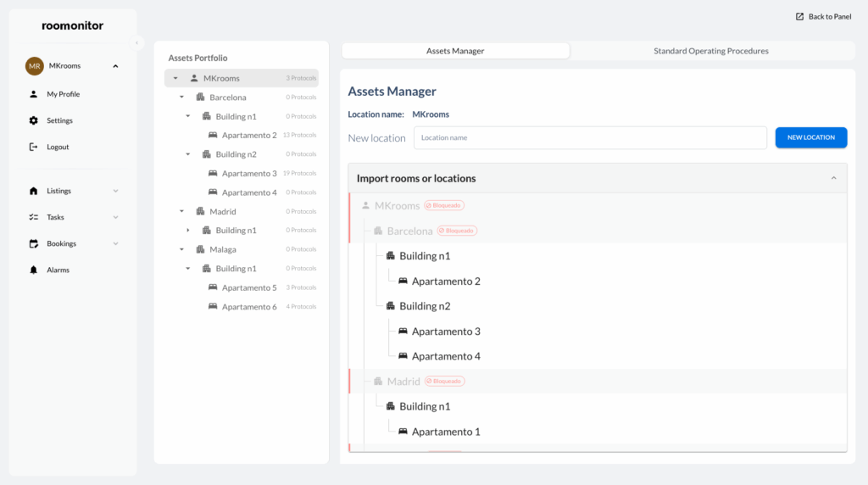
Task: Collapse the MKrooms account menu chevron
Action: pyautogui.click(x=115, y=66)
